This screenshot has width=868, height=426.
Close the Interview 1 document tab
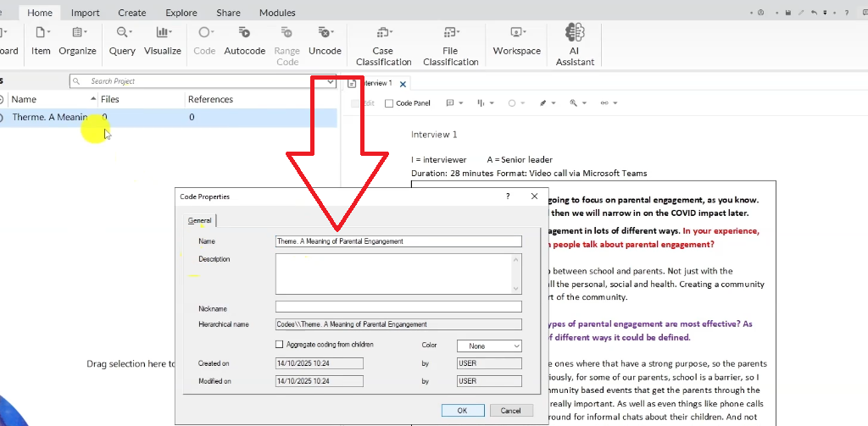403,84
